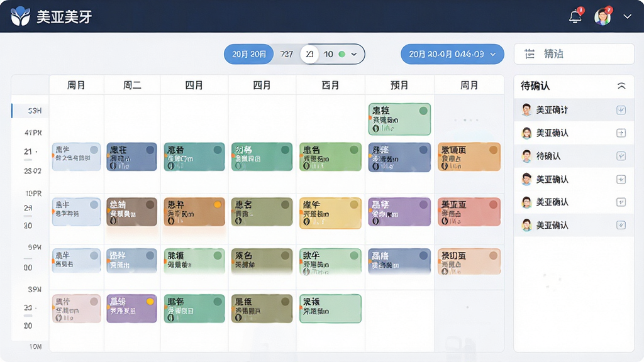Click the oval icon on the purple 预月 card

tap(375, 222)
